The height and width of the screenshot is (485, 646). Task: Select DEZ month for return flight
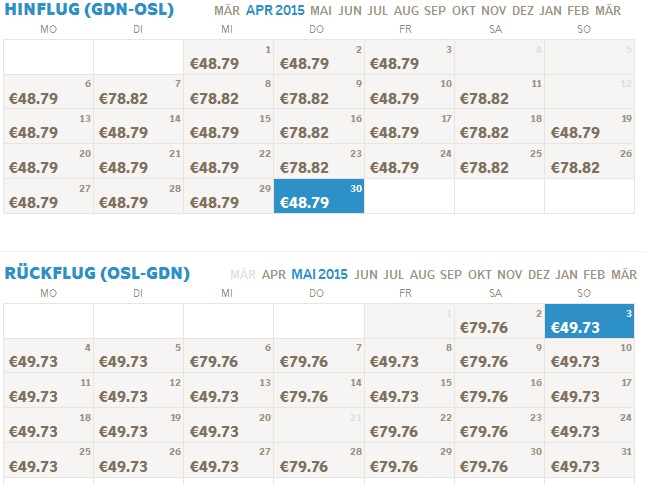539,274
